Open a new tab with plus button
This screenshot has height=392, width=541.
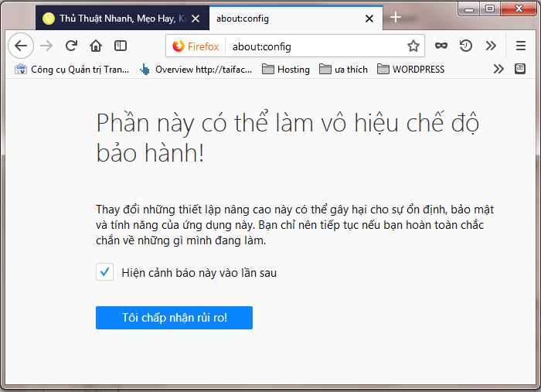tap(396, 17)
